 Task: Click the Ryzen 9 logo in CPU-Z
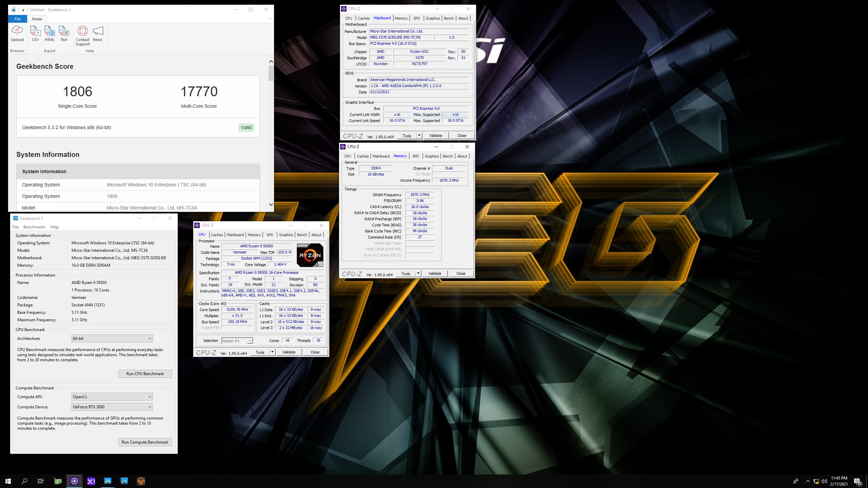[310, 255]
